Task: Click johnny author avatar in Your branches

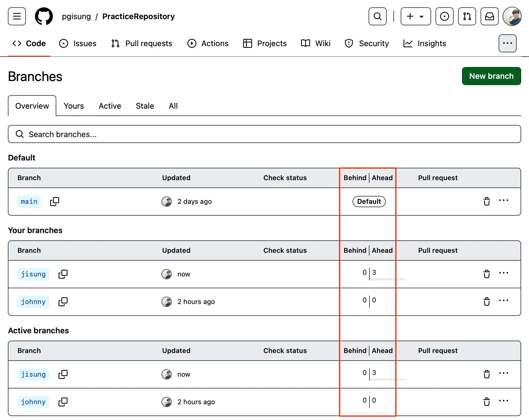Action: [x=167, y=302]
